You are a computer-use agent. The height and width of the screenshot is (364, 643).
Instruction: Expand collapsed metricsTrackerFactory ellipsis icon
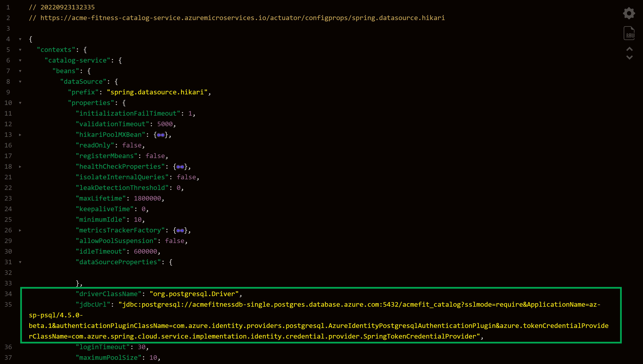point(180,231)
